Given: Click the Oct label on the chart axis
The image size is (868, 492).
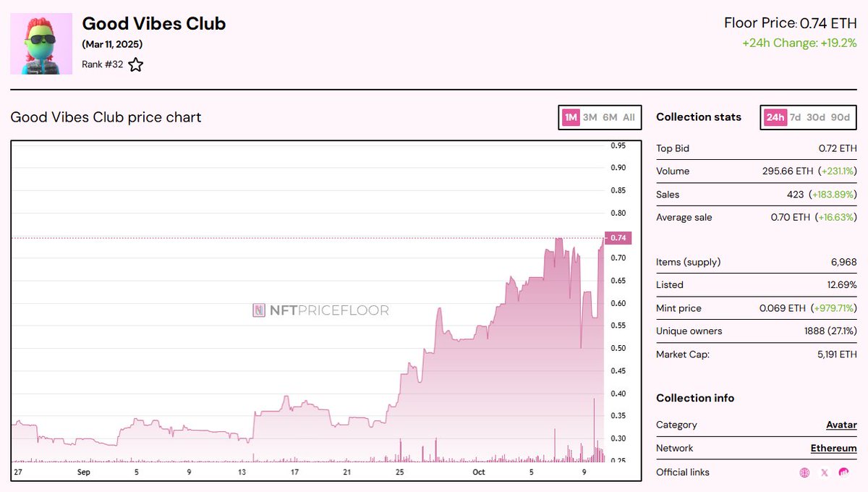Looking at the screenshot, I should [478, 472].
